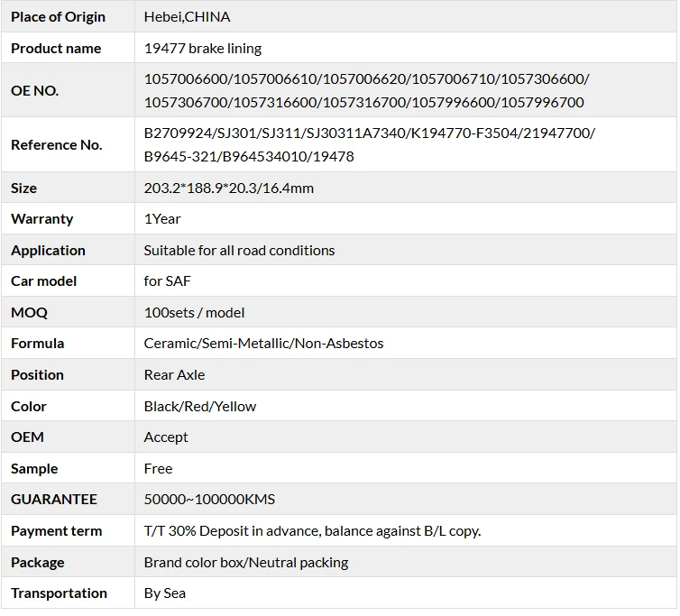The image size is (680, 616).
Task: Select the Hebei,CHINA value text
Action: (x=187, y=17)
